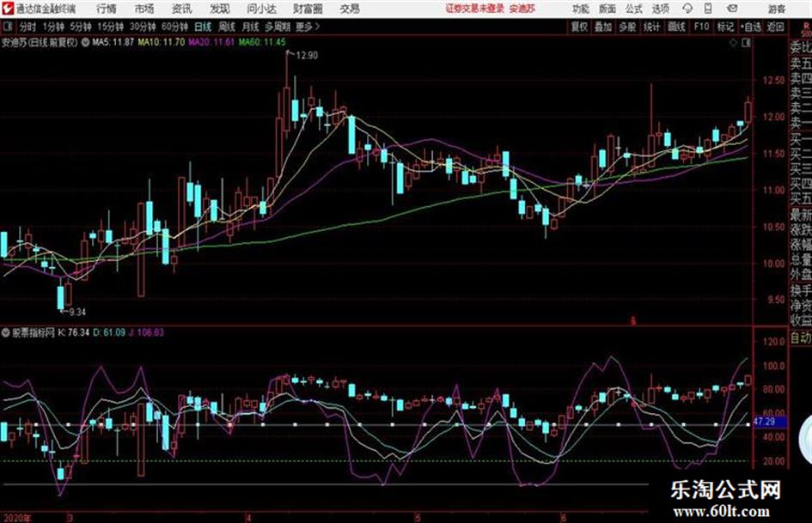Image resolution: width=812 pixels, height=523 pixels.
Task: Click the 游客 user account label
Action: coord(776,9)
